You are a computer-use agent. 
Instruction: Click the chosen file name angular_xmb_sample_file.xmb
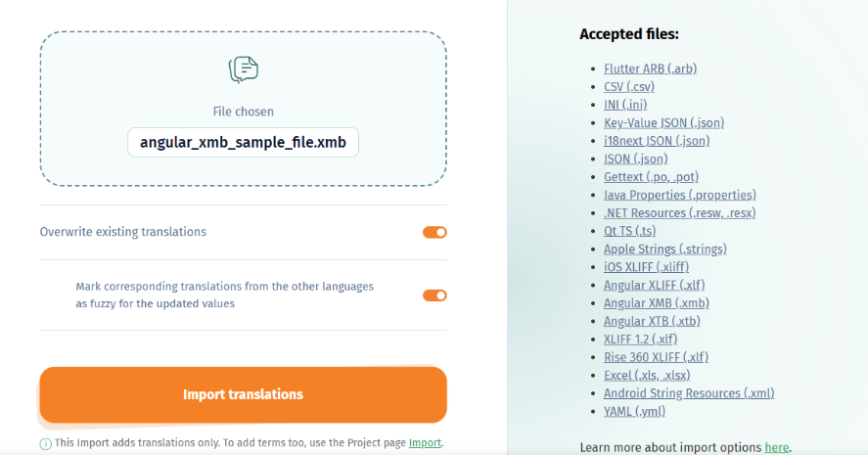click(244, 142)
